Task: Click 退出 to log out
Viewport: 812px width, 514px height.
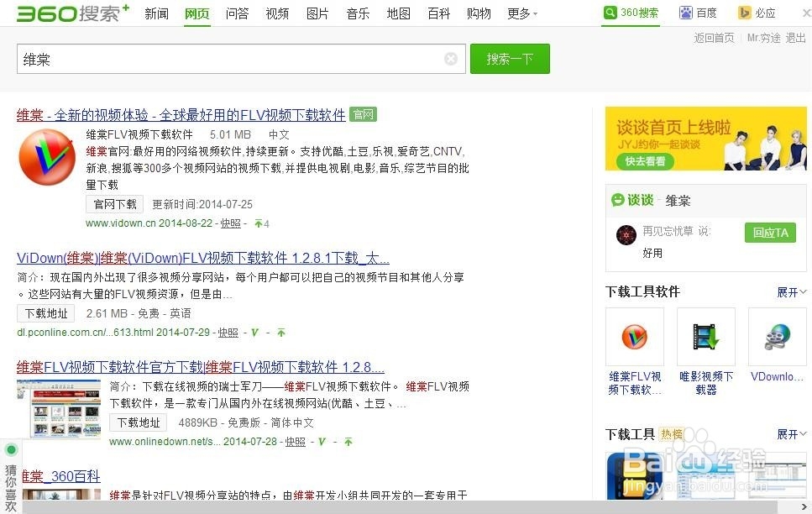Action: click(795, 38)
